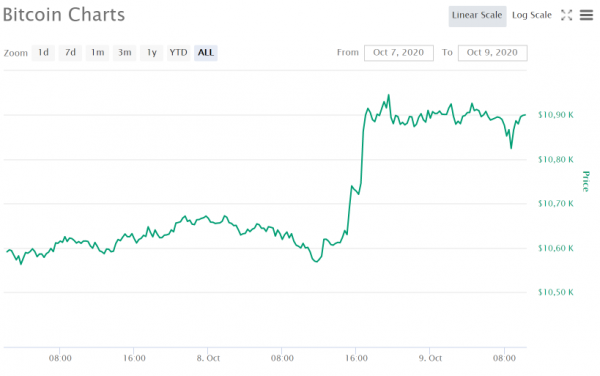Click the Bitcoin Charts heading

pyautogui.click(x=64, y=15)
